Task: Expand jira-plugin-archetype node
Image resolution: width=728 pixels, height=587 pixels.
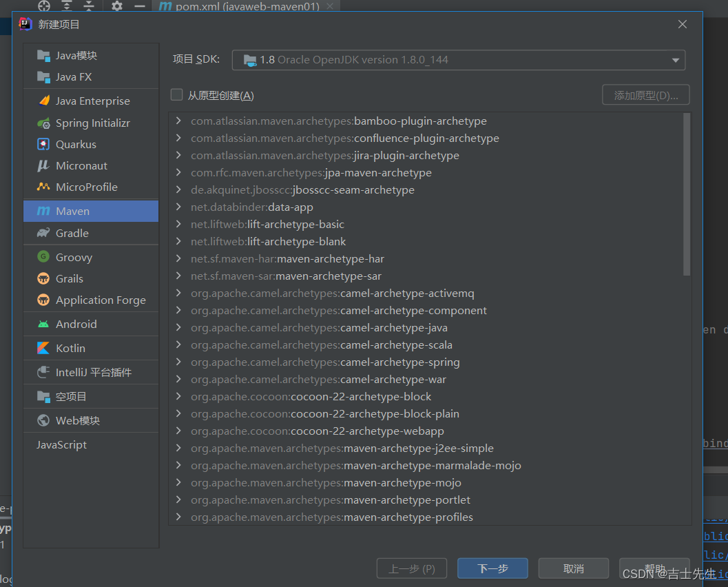Action: pyautogui.click(x=179, y=155)
